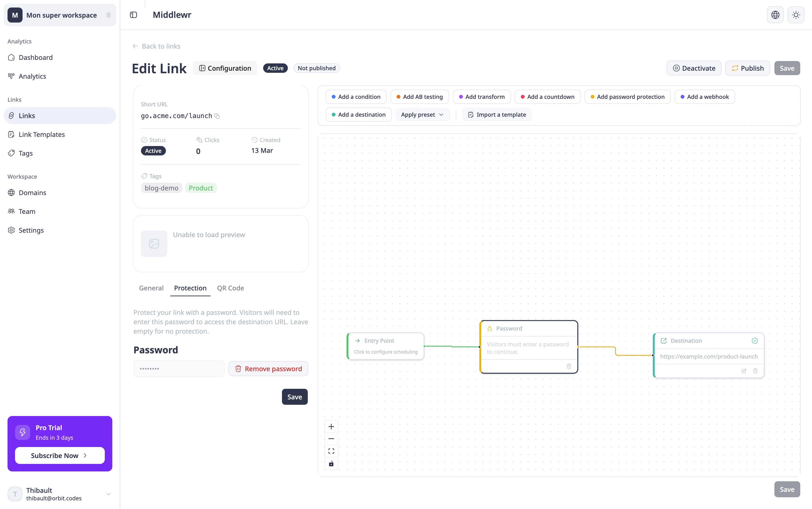Open the Apply preset dropdown
Viewport: 812px width, 509px height.
tap(422, 115)
